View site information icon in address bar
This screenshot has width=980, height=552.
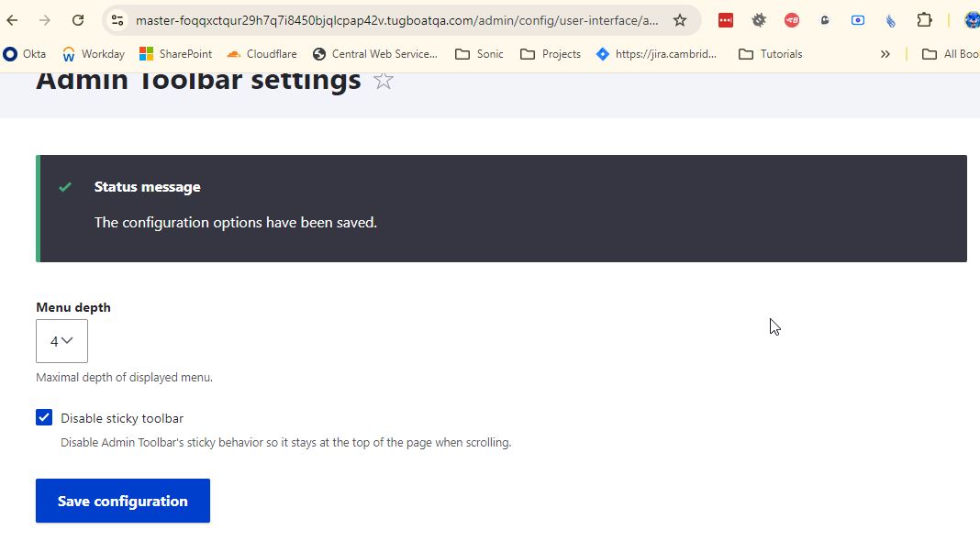tap(117, 20)
